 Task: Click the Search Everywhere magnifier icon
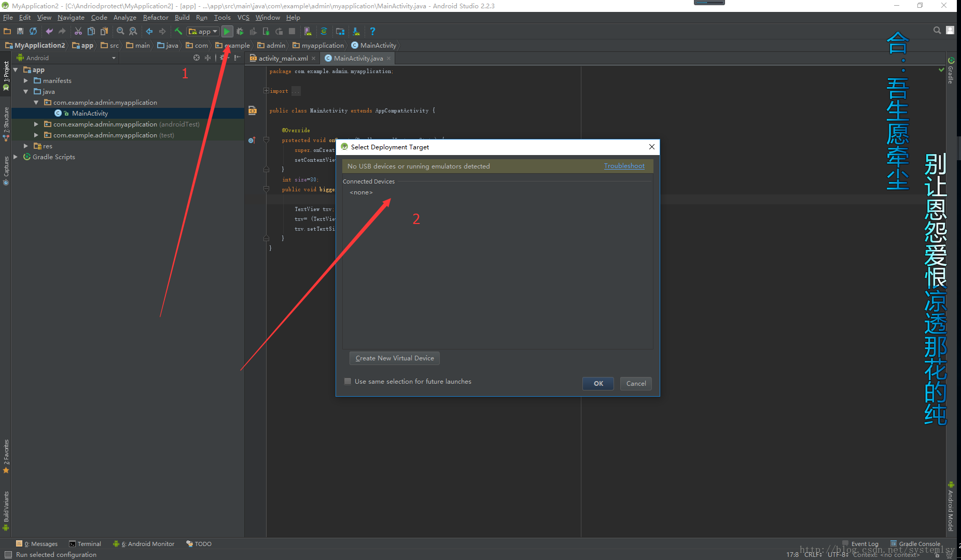937,31
